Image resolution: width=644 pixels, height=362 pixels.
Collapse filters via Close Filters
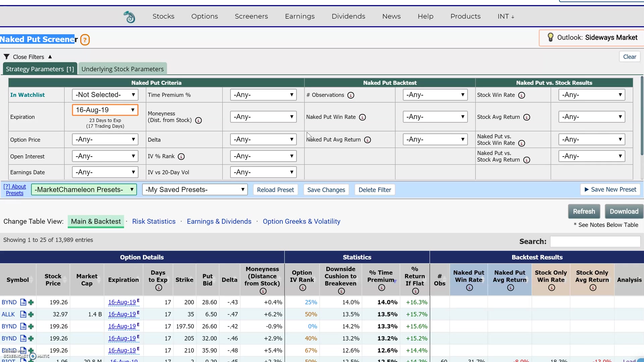(29, 57)
